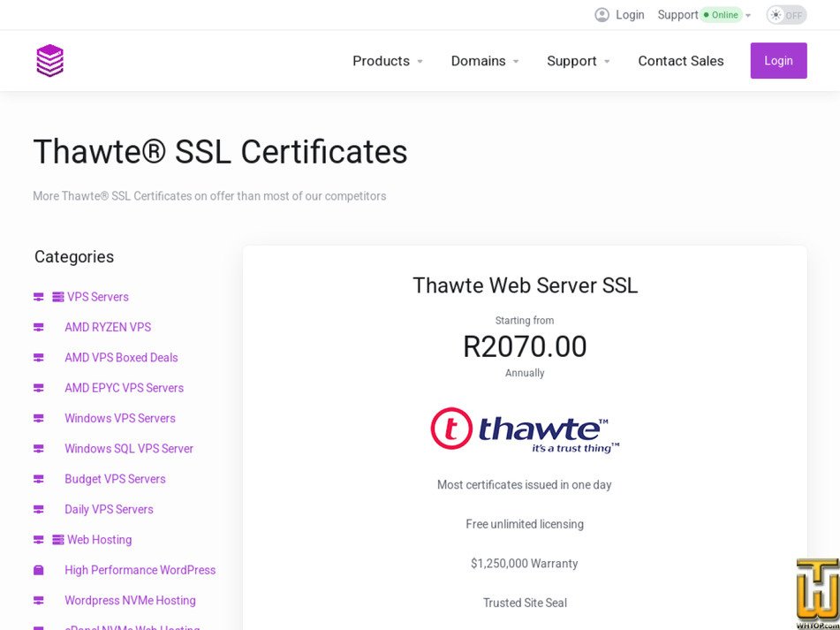Screen dimensions: 840x630
Task: Click the leading icon of the Web Hosting row
Action: tap(39, 540)
